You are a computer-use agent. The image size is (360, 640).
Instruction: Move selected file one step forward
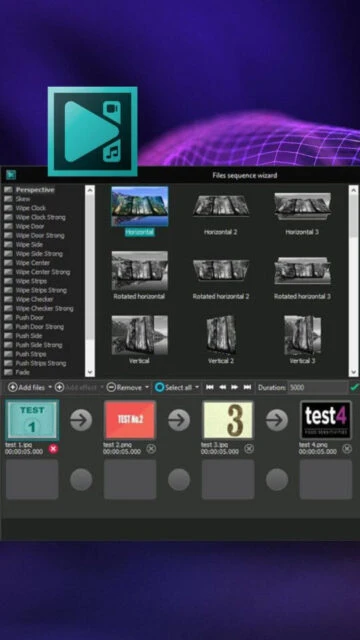(235, 387)
